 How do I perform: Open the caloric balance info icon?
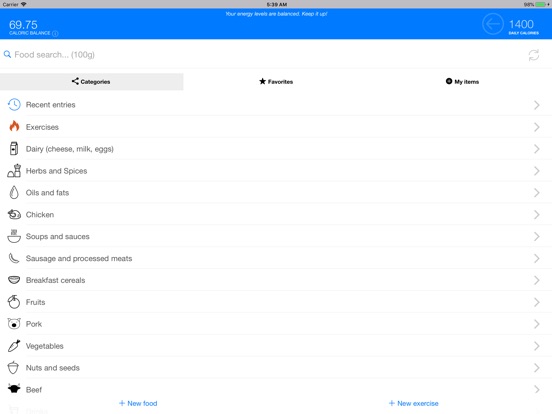(55, 33)
